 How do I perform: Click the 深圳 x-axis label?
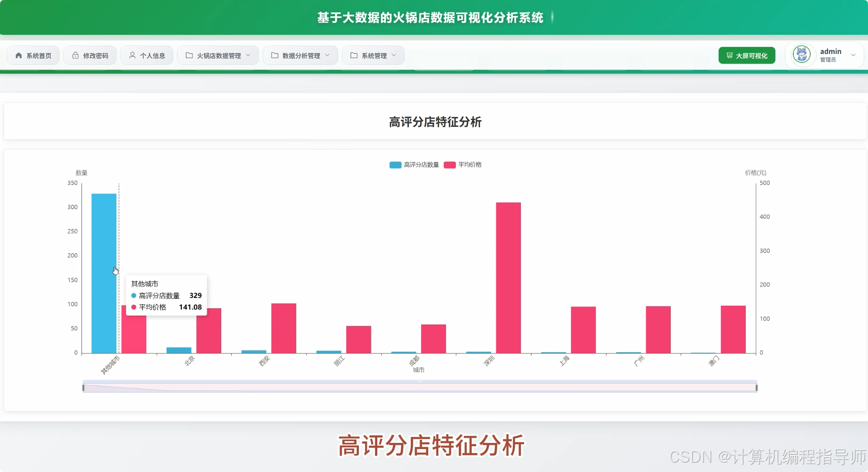(x=489, y=361)
